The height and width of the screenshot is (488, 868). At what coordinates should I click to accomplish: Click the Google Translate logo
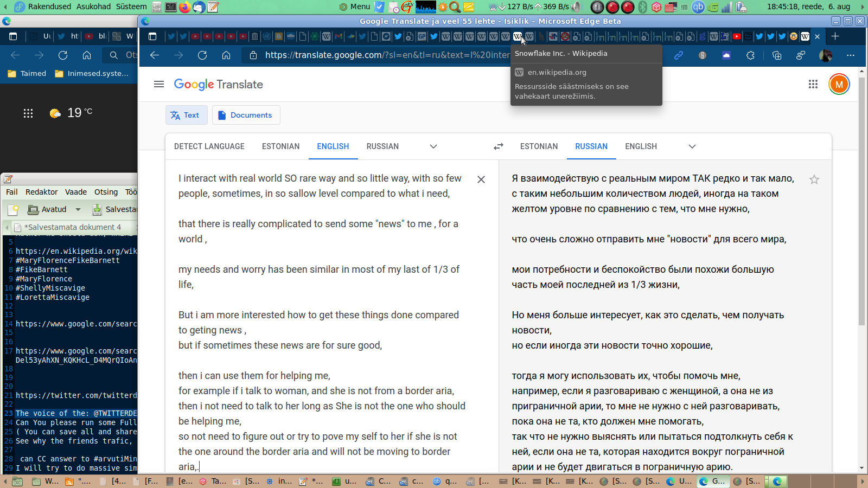[x=219, y=85]
